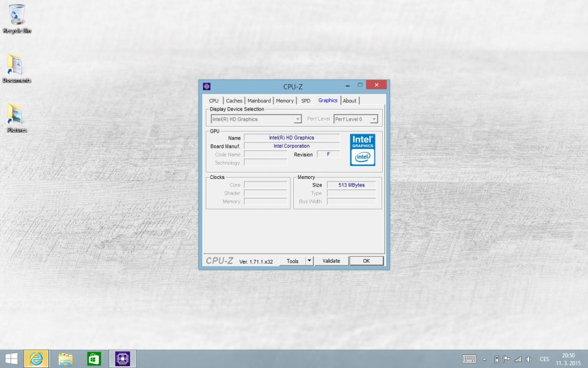Open Internet Explorer from the taskbar
The width and height of the screenshot is (588, 368).
(x=36, y=359)
